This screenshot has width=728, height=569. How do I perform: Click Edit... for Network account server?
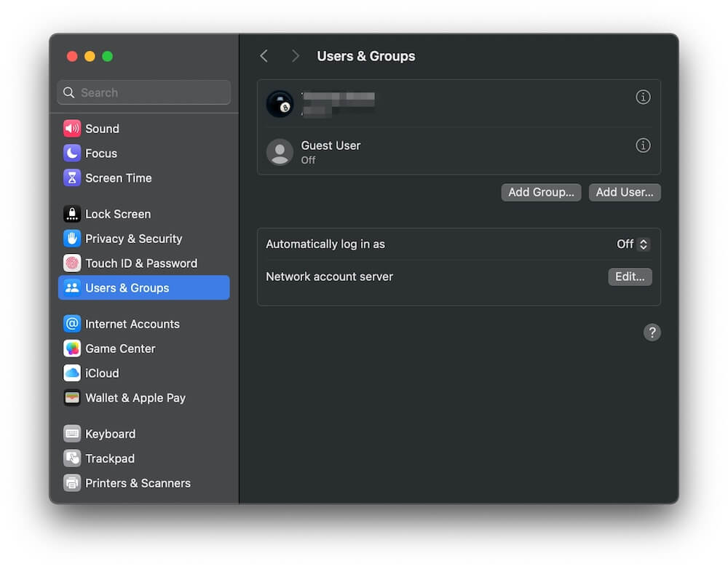tap(630, 276)
